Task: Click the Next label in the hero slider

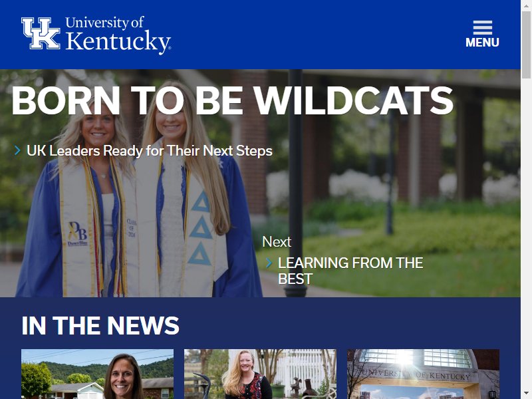Action: pos(277,242)
